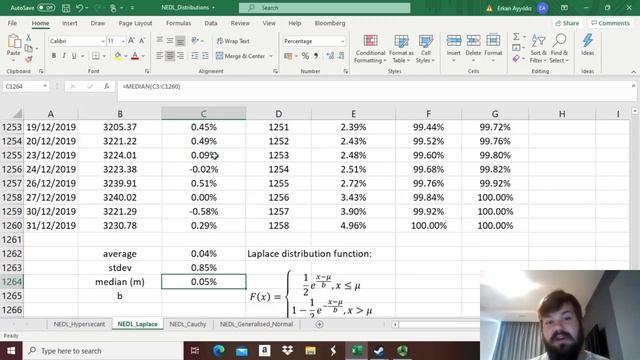Viewport: 640px width, 360px height.
Task: Open Merge & Center dropdown arrow
Action: 271,56
